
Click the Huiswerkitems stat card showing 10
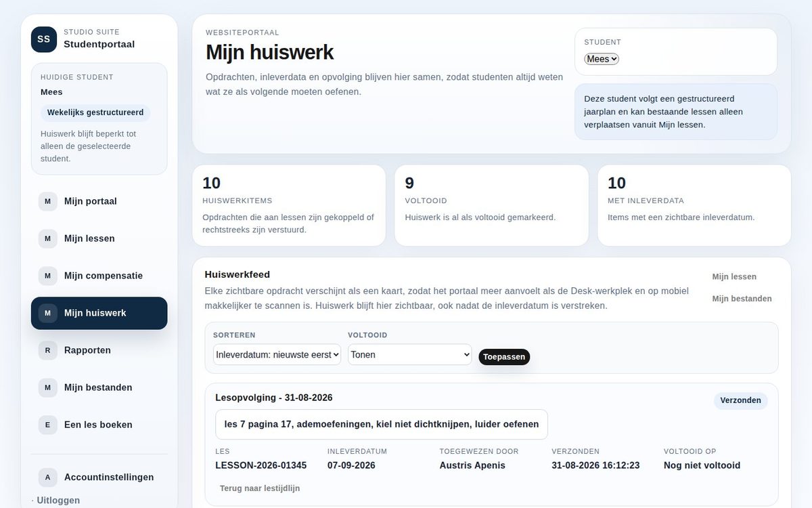289,205
